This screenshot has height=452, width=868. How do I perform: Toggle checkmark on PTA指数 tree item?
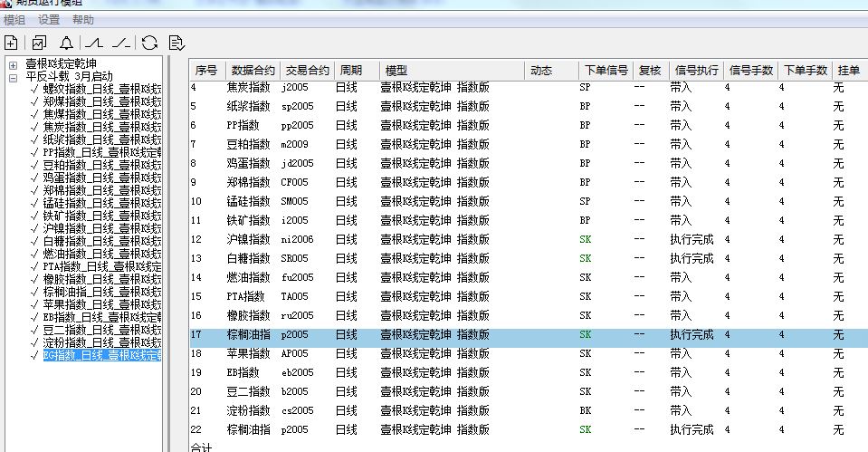pos(34,267)
